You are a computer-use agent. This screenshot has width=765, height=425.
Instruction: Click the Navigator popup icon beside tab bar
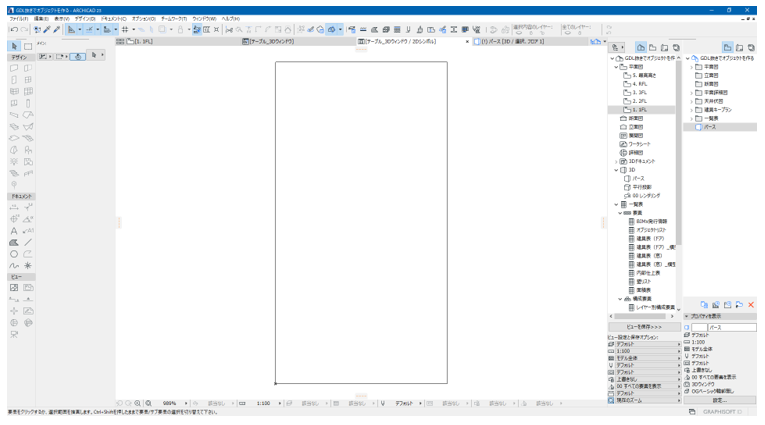595,42
